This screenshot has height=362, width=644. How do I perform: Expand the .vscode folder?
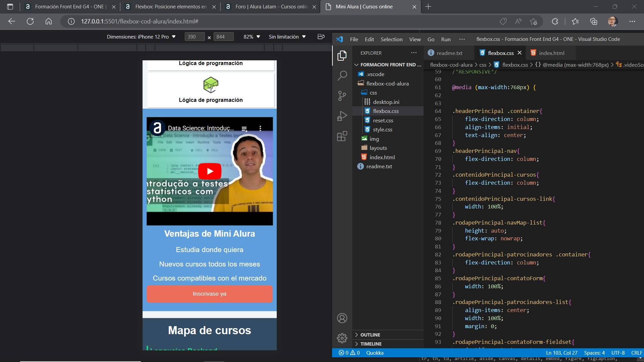388,74
